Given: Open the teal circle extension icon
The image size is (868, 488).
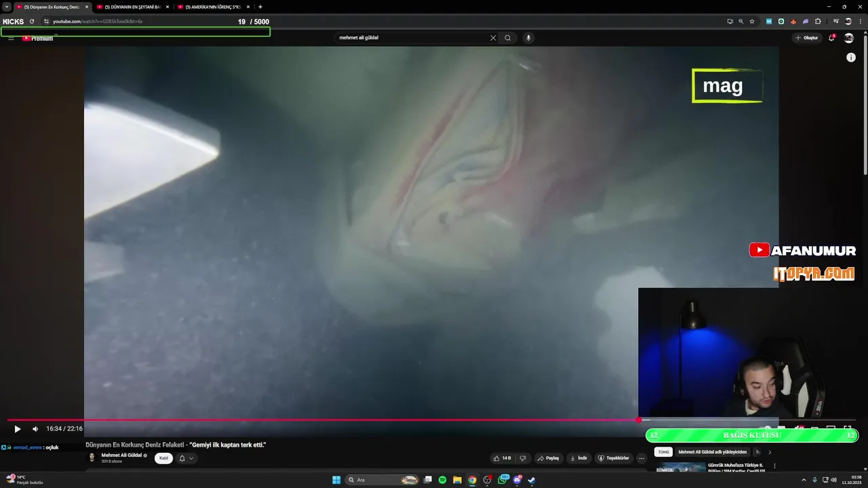Looking at the screenshot, I should click(x=781, y=21).
